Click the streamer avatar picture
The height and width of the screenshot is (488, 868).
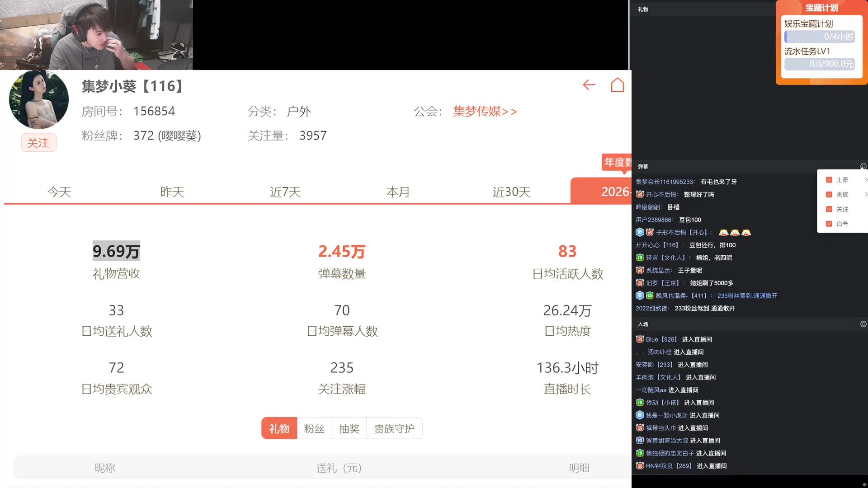[39, 99]
